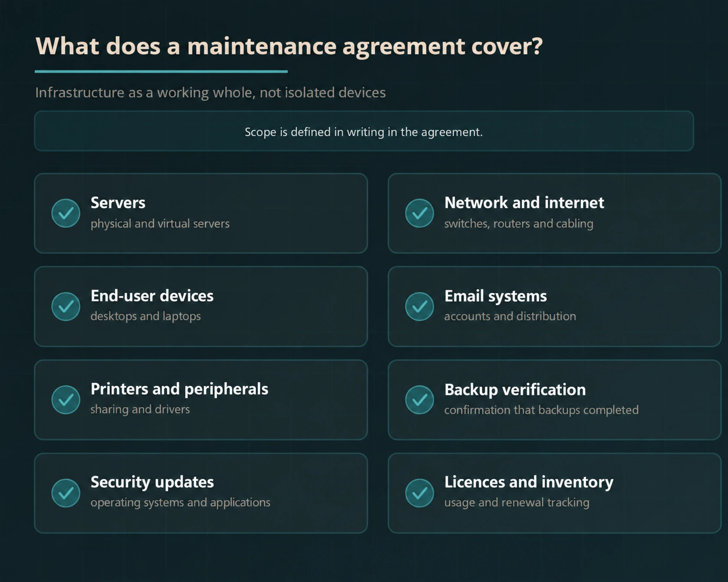The width and height of the screenshot is (728, 582).
Task: Click the checkmark icon beside End-user devices
Action: coord(66,307)
